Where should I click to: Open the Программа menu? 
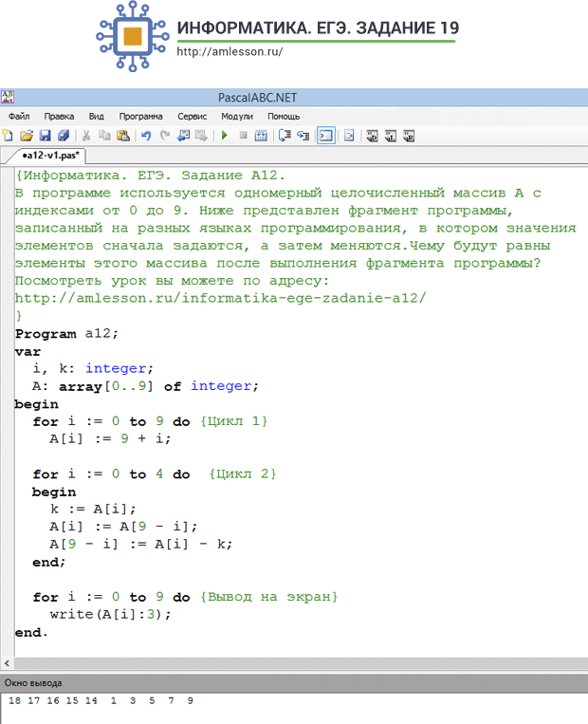pyautogui.click(x=140, y=117)
